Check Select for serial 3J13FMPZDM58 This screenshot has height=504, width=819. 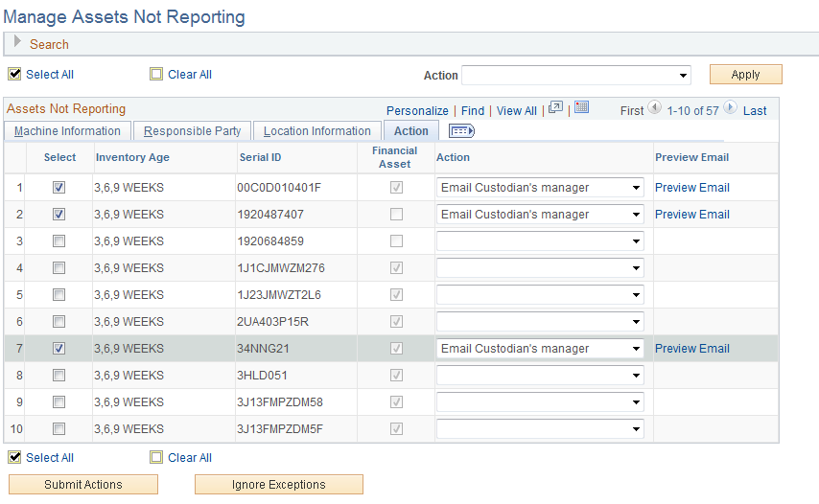pyautogui.click(x=59, y=402)
